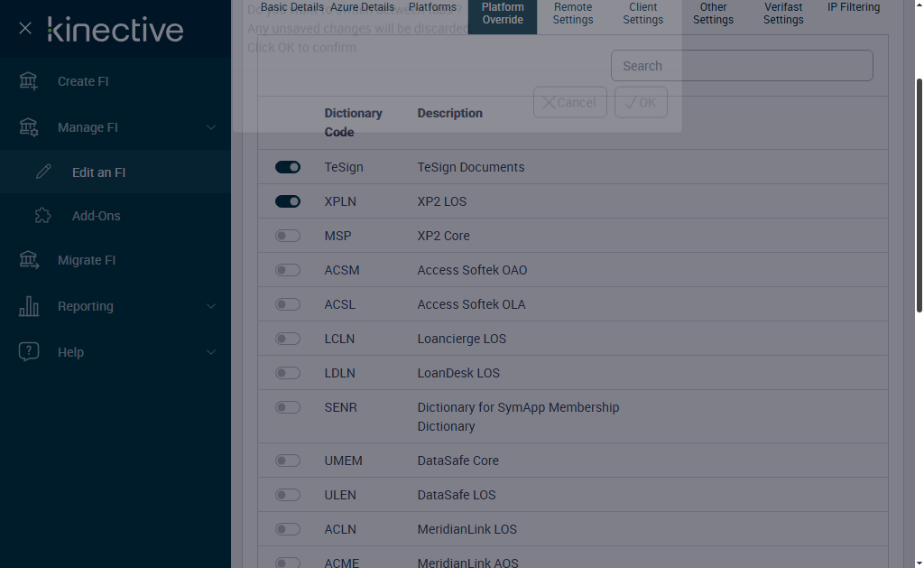
Task: Enable the MSP XP2 Core toggle
Action: [x=288, y=236]
